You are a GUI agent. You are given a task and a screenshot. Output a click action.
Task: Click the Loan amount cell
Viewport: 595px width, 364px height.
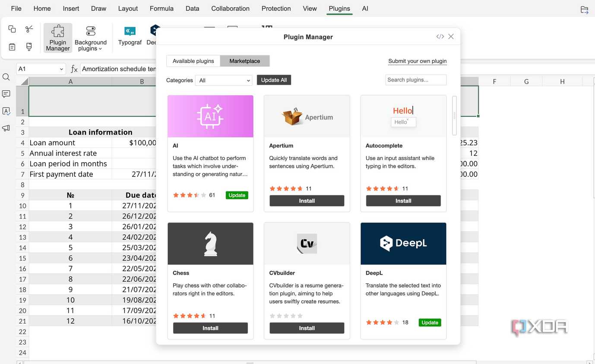(70, 143)
